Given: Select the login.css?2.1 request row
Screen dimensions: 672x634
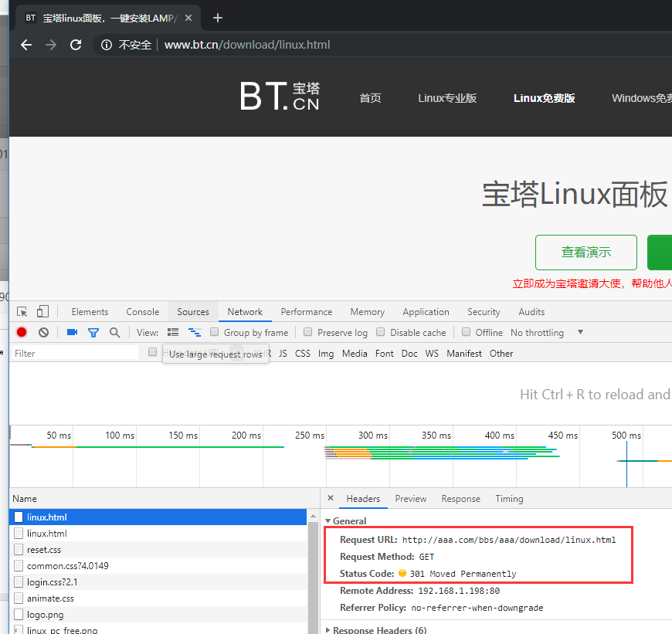Looking at the screenshot, I should 158,581.
